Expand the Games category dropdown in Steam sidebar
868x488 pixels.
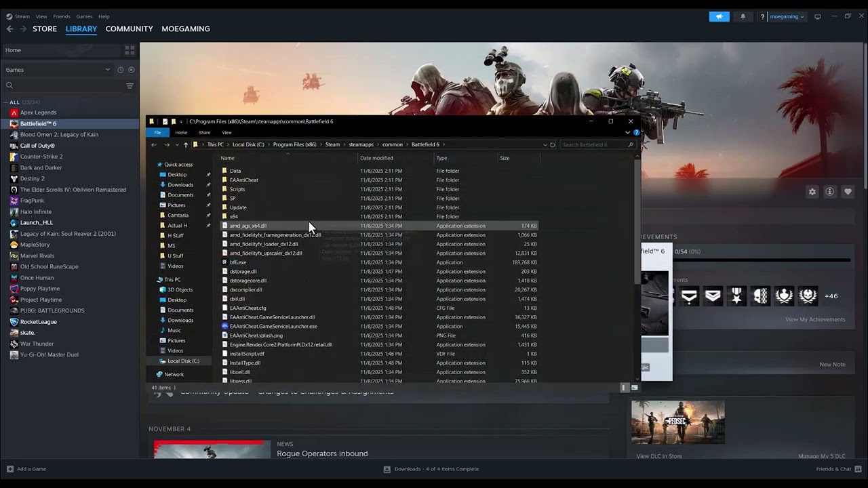(x=107, y=70)
